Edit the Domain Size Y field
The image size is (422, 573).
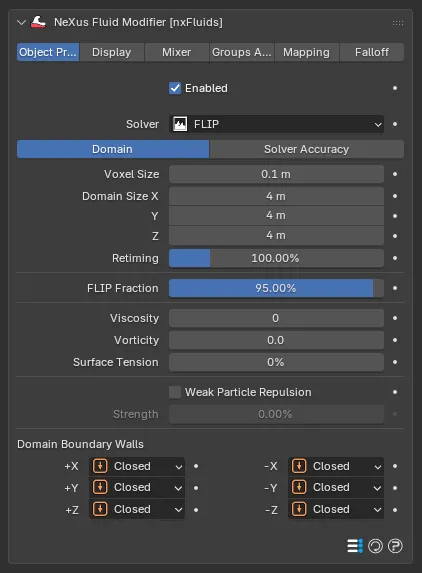276,216
